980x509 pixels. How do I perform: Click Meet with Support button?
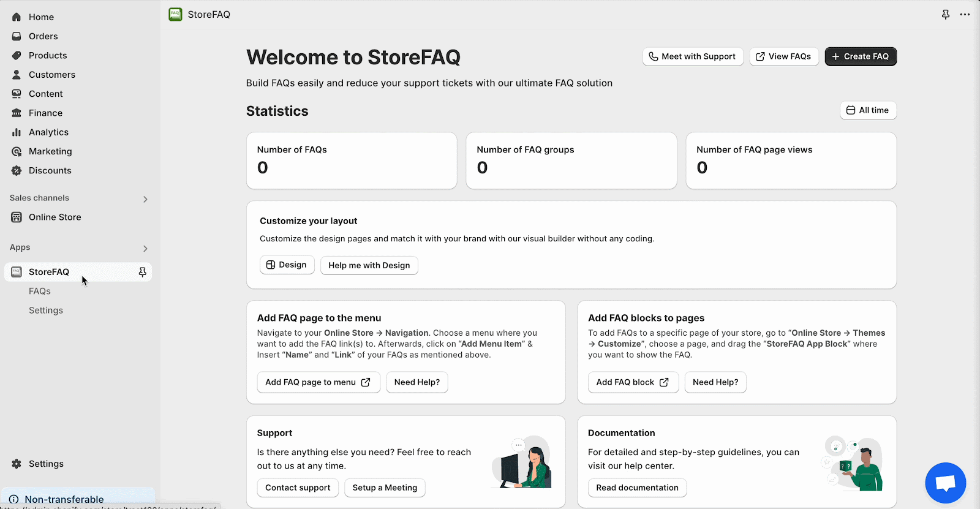[693, 56]
